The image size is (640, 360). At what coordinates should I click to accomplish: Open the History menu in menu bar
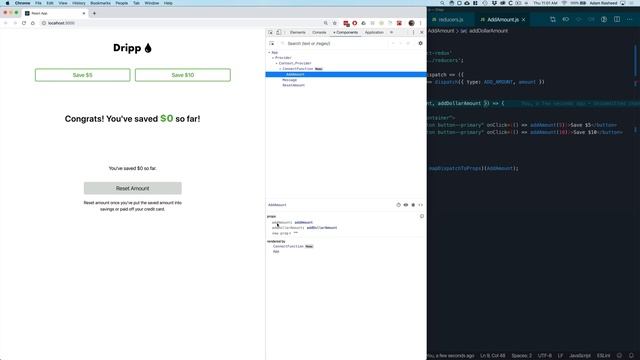79,3
